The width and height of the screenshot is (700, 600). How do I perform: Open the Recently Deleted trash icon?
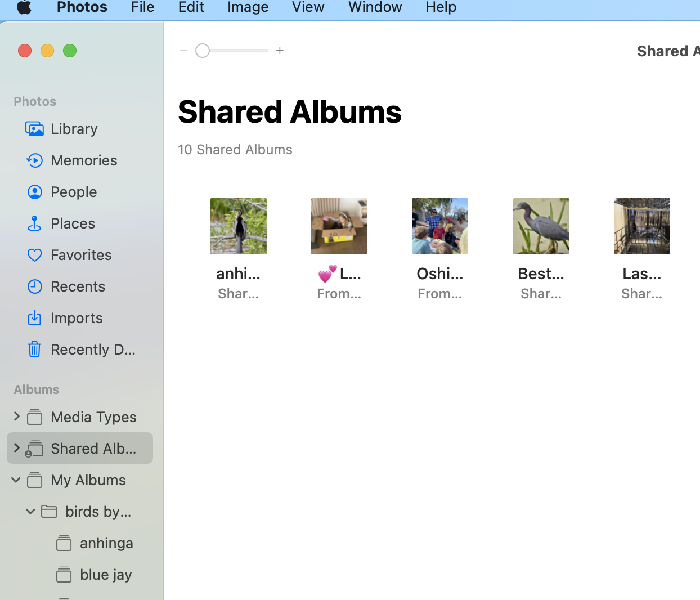tap(34, 350)
